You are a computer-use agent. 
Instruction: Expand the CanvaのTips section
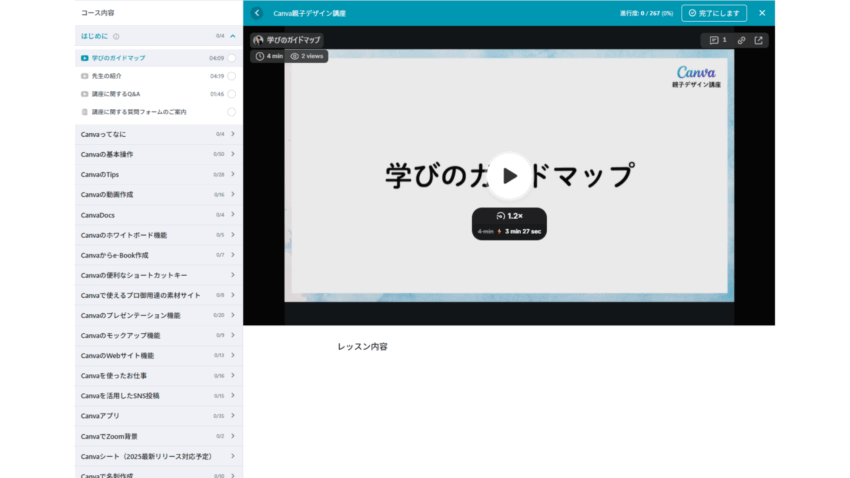(158, 175)
